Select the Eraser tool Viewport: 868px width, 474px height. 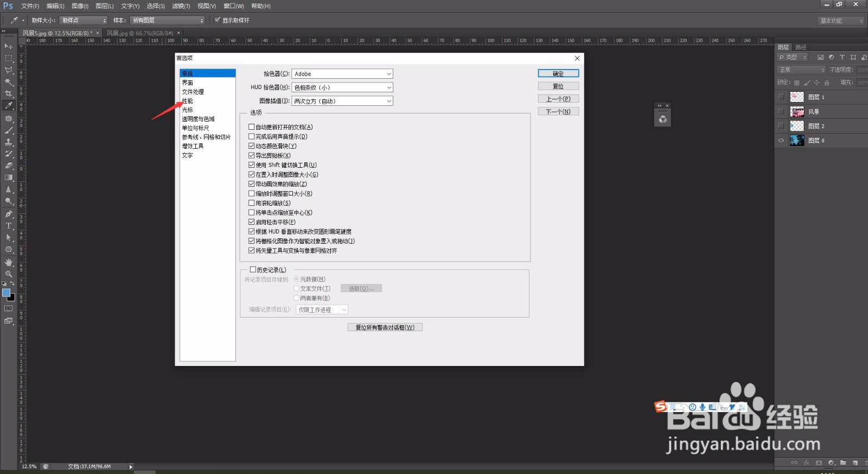click(9, 166)
